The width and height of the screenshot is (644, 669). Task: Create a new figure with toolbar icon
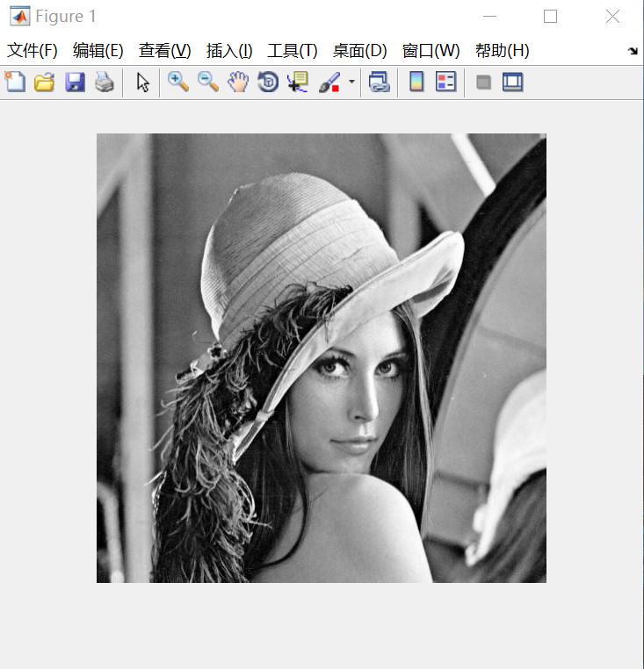pos(15,82)
